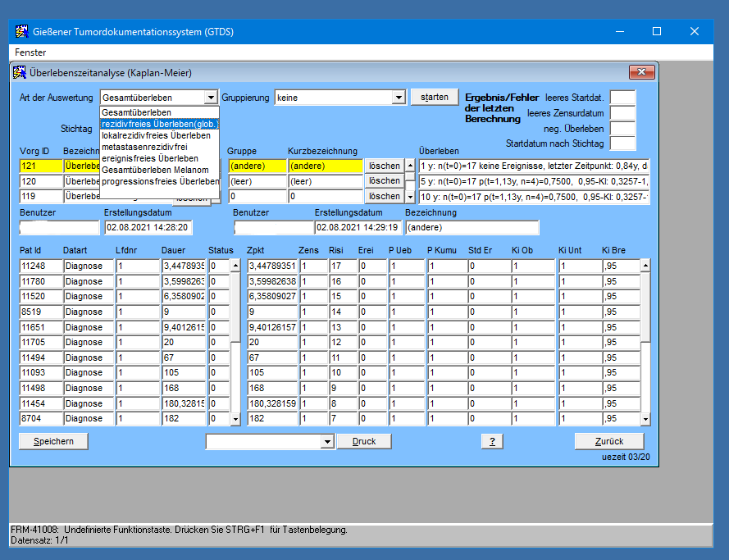
Task: Click the 'leeres Startdat.' result field
Action: [622, 98]
